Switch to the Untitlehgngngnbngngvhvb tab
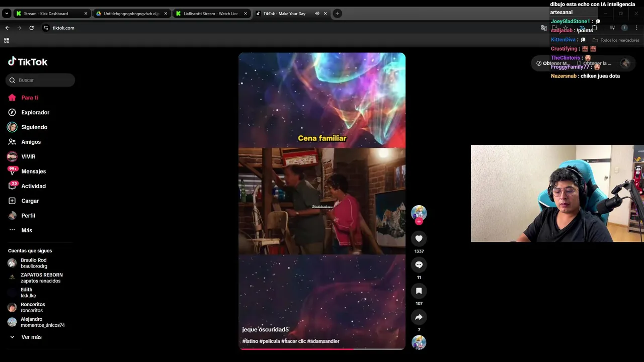The image size is (644, 362). tap(131, 14)
